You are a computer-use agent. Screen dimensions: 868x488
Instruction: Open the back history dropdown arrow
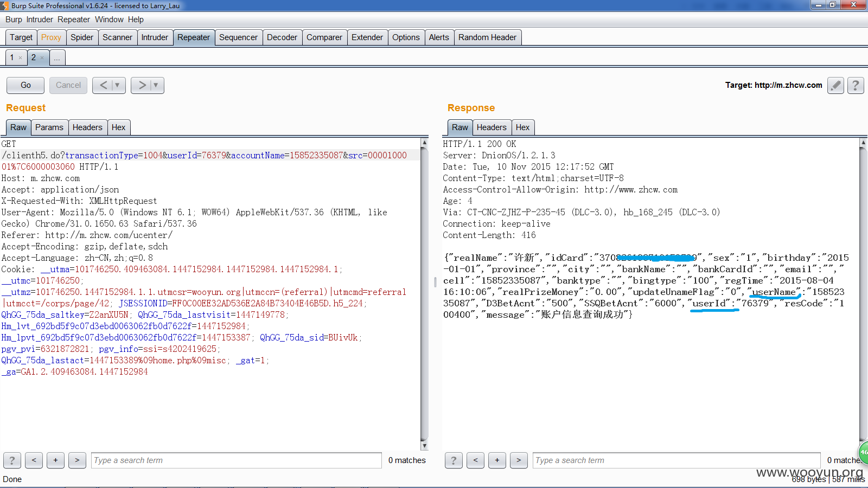point(117,85)
